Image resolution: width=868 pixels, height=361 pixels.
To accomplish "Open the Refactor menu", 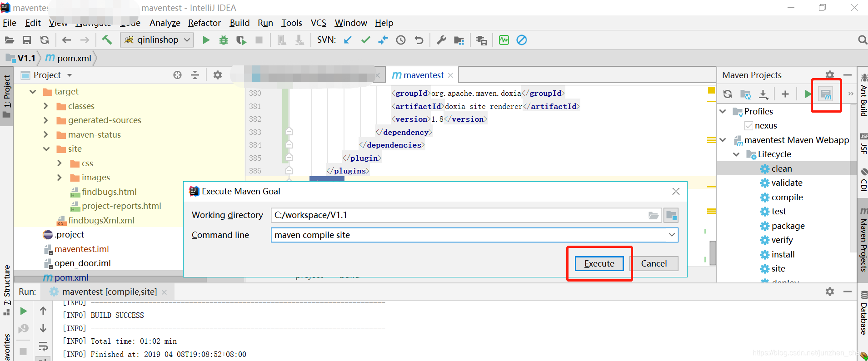I will pyautogui.click(x=205, y=23).
